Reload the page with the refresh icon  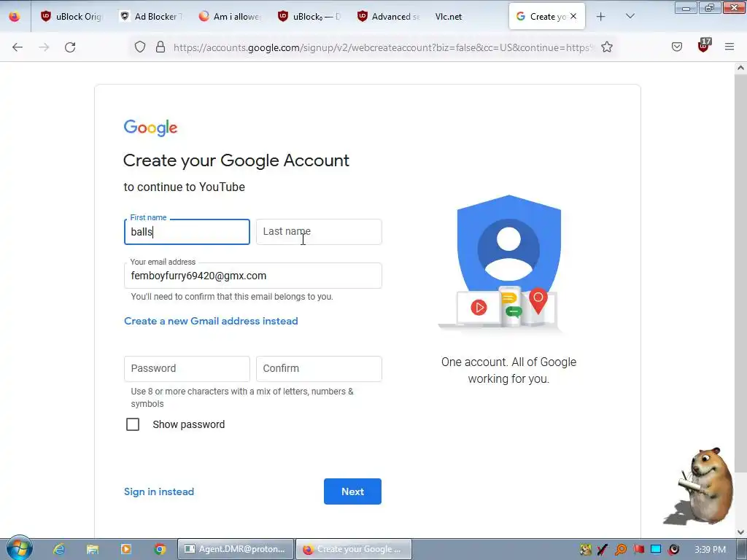click(x=70, y=47)
